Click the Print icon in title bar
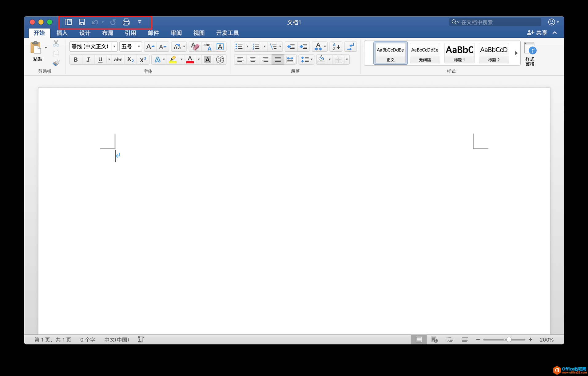The width and height of the screenshot is (588, 376). [x=126, y=22]
